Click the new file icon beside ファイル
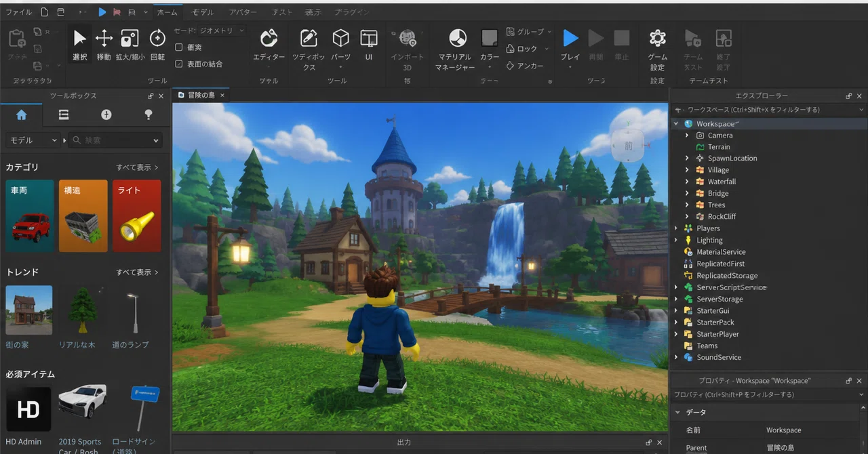This screenshot has height=454, width=868. click(x=45, y=12)
